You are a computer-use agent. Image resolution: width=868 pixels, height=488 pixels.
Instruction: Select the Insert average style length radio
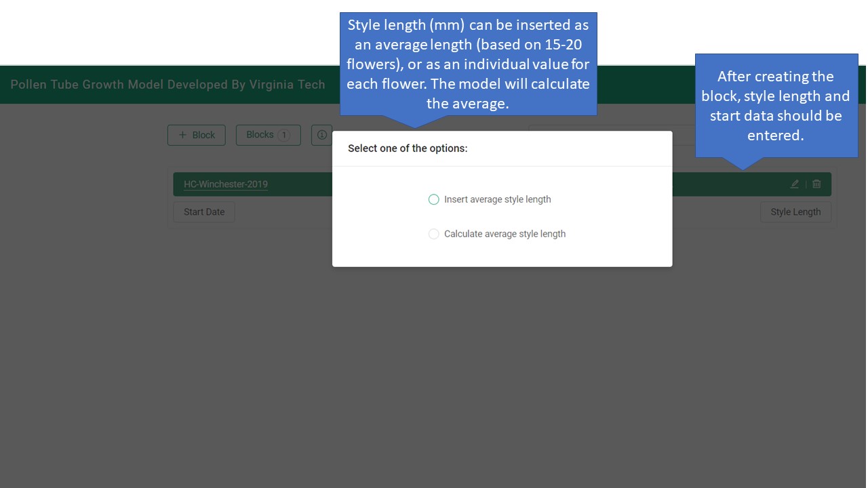pyautogui.click(x=434, y=199)
